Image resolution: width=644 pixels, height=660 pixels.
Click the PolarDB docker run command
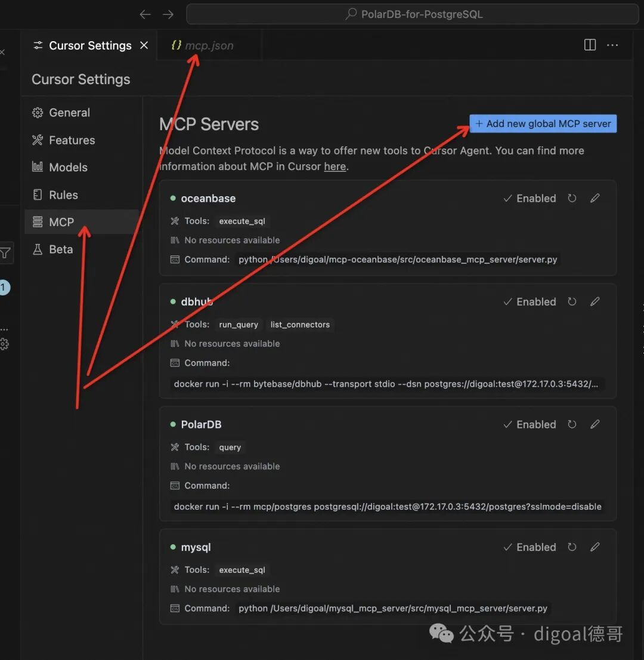tap(388, 507)
